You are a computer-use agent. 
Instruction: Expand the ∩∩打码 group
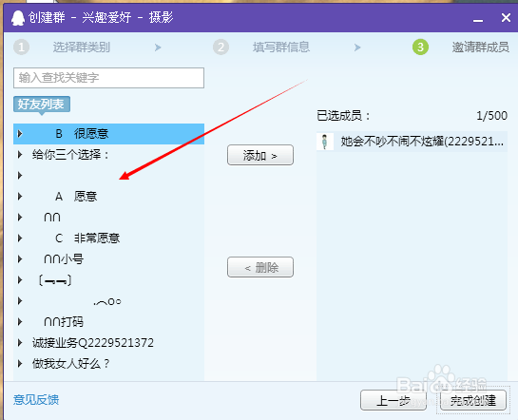(x=20, y=322)
